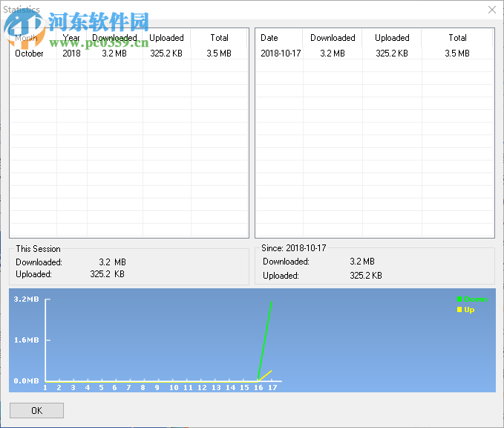Sort daily table by Downloaded column header
504x428 pixels.
(x=333, y=38)
